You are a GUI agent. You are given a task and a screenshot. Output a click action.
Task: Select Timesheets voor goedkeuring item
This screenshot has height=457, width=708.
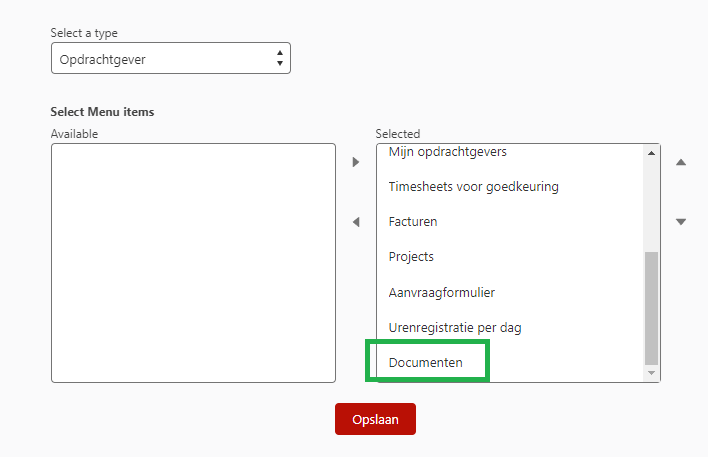click(x=473, y=186)
